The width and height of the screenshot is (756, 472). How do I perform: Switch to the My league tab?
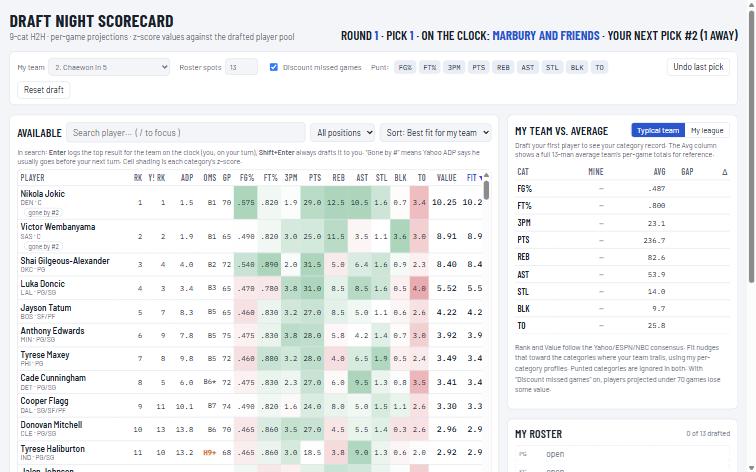pos(707,130)
